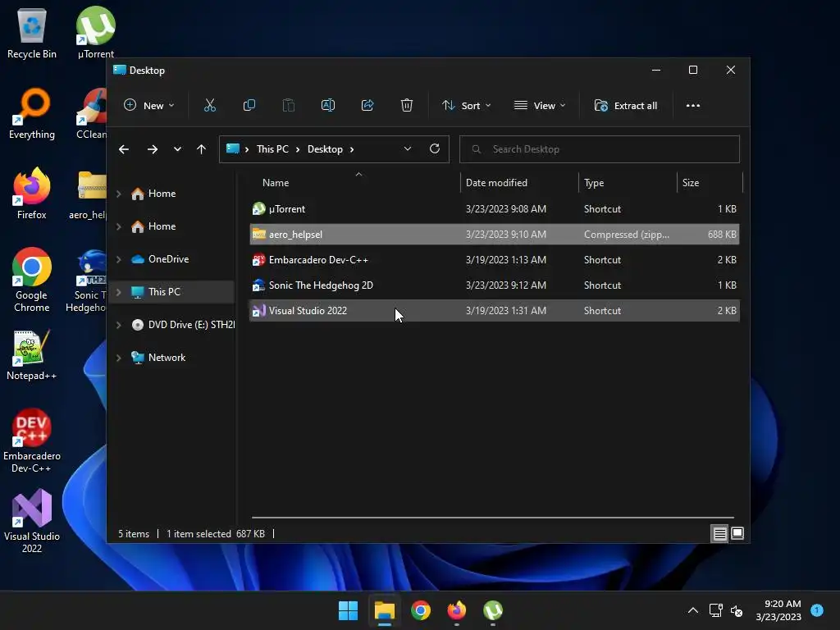This screenshot has width=840, height=630.
Task: Switch to large icons view in status bar
Action: tap(737, 533)
